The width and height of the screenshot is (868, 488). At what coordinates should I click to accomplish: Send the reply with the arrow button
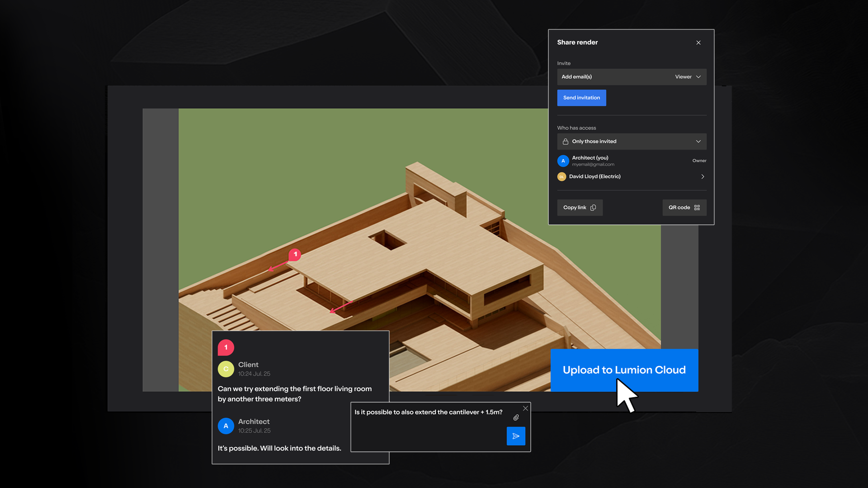tap(516, 436)
